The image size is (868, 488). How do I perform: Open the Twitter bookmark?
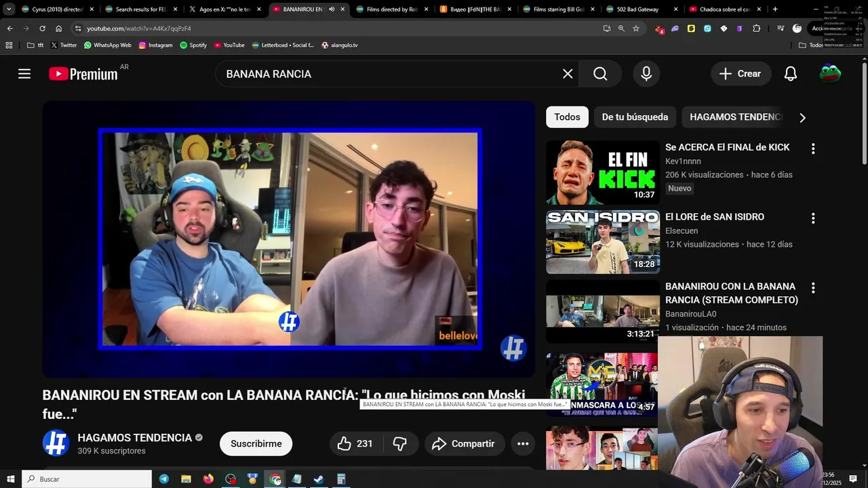[x=63, y=45]
